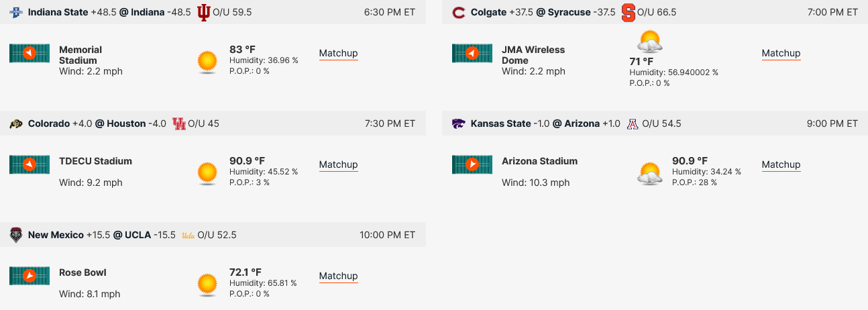
Task: Click Rose Bowl wind direction field icon
Action: 30,276
